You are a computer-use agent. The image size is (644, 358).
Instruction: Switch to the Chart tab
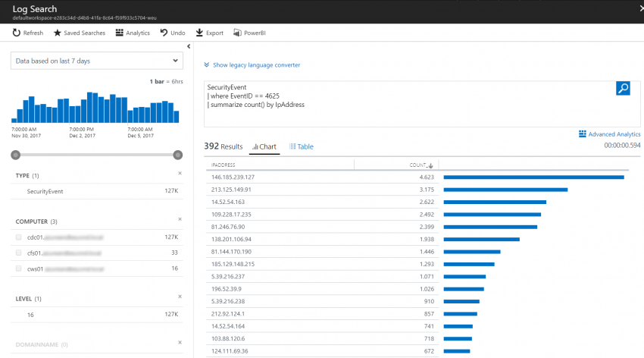[x=264, y=146]
